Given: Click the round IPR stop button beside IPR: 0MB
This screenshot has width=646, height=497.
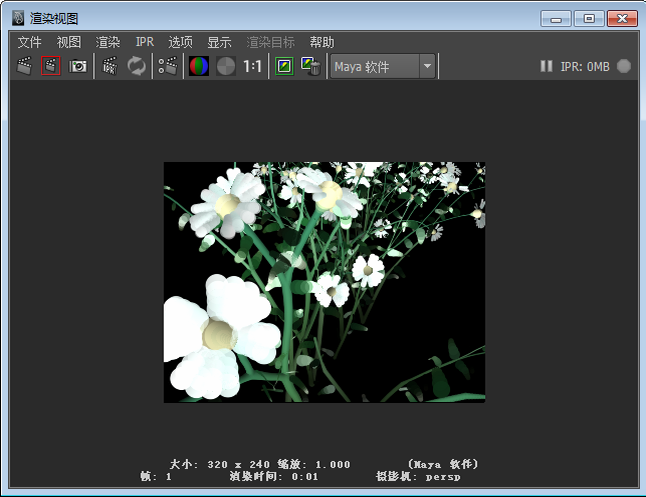Looking at the screenshot, I should [624, 67].
